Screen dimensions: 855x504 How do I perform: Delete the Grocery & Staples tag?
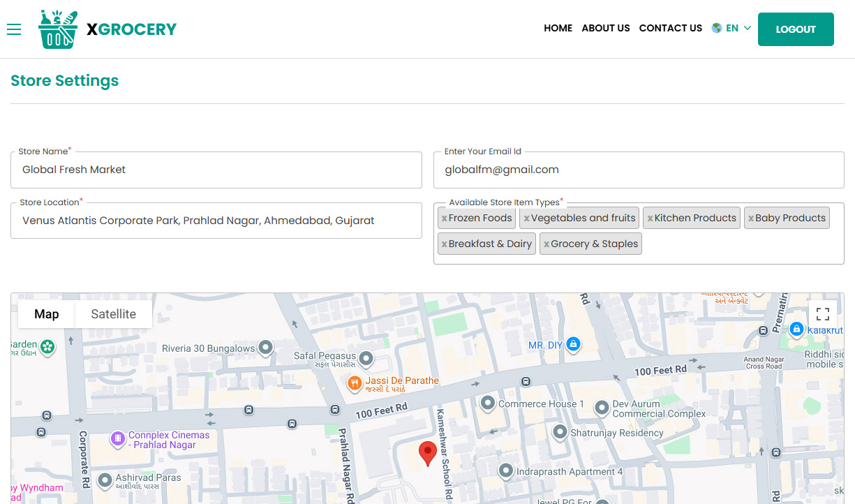[546, 244]
